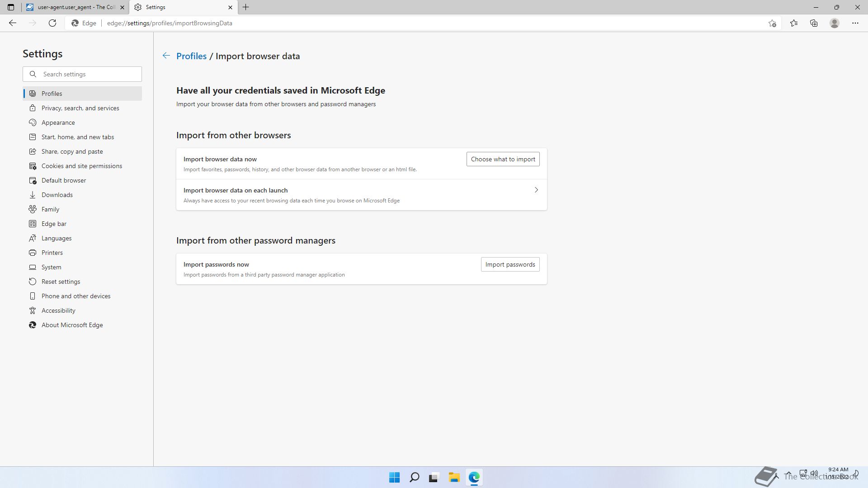The width and height of the screenshot is (868, 488).
Task: Click the volume icon in system tray
Action: tap(814, 473)
